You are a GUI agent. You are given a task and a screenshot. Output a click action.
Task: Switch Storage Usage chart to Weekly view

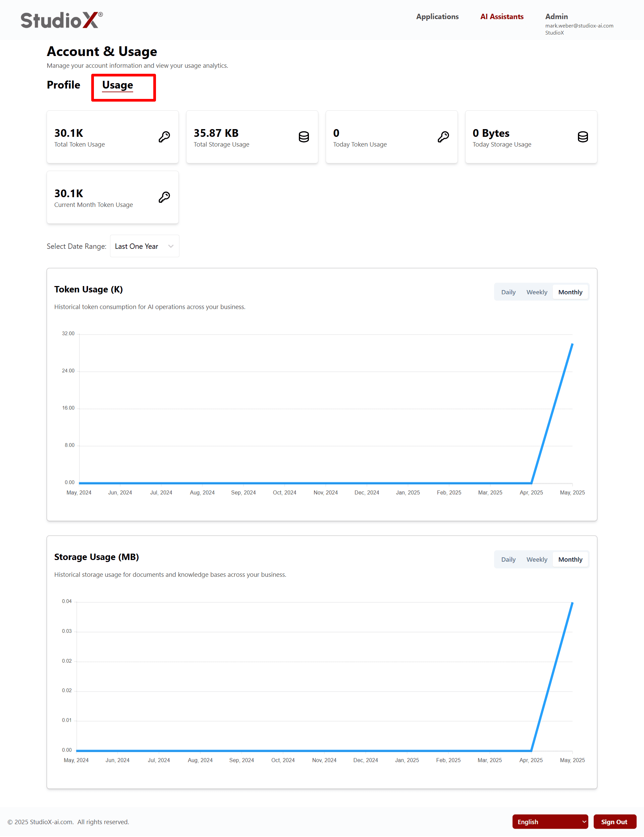[x=537, y=559]
